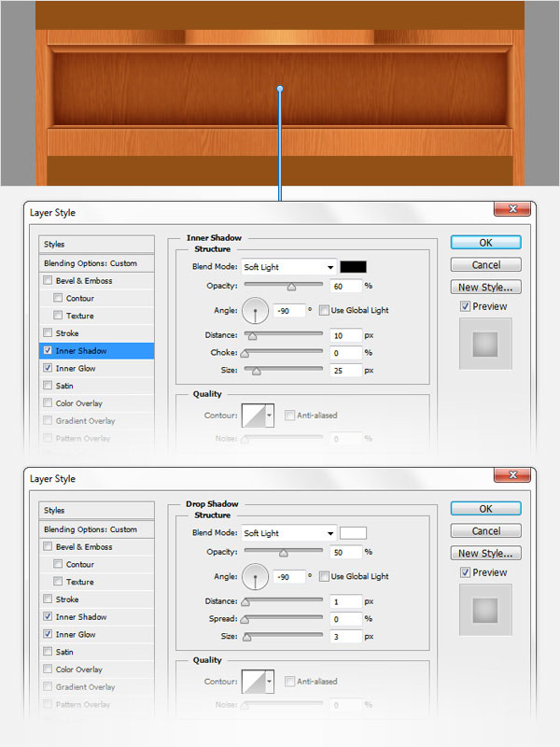This screenshot has height=747, width=560.
Task: Close the Drop Shadow Layer Style dialog
Action: pos(512,475)
